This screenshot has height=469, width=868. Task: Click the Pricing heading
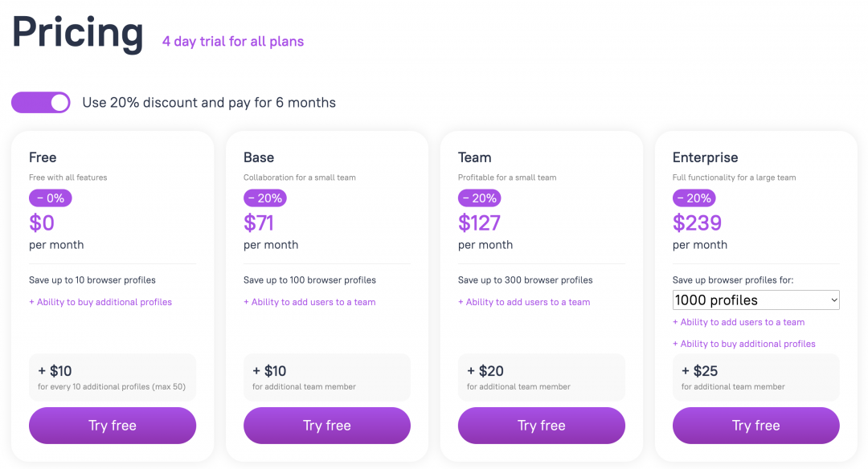(78, 32)
